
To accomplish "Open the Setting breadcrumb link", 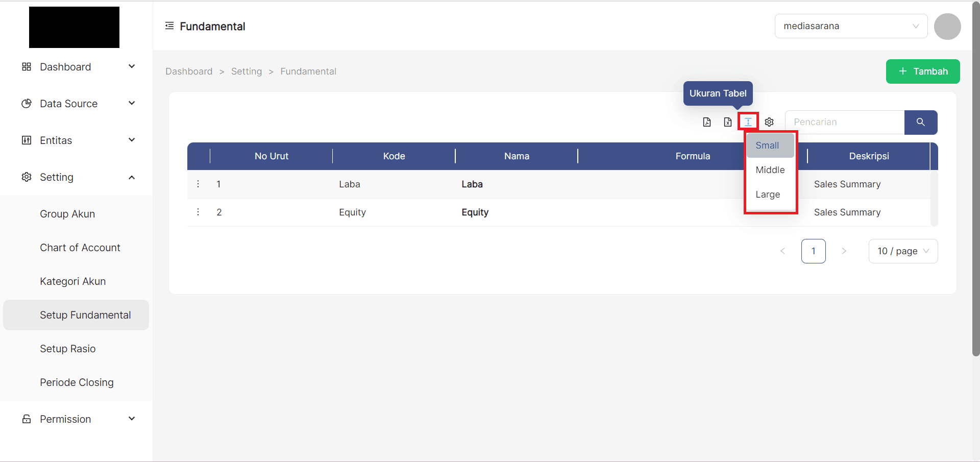I will pos(247,71).
